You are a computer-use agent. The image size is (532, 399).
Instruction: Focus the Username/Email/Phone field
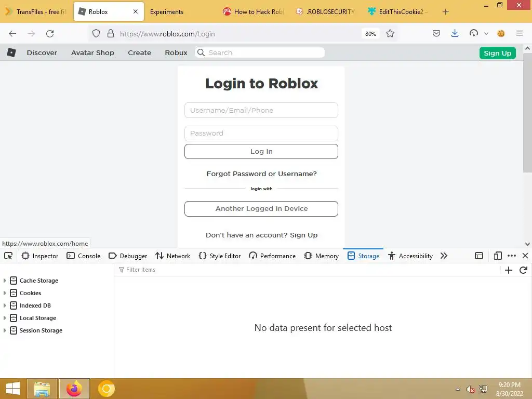click(x=261, y=110)
